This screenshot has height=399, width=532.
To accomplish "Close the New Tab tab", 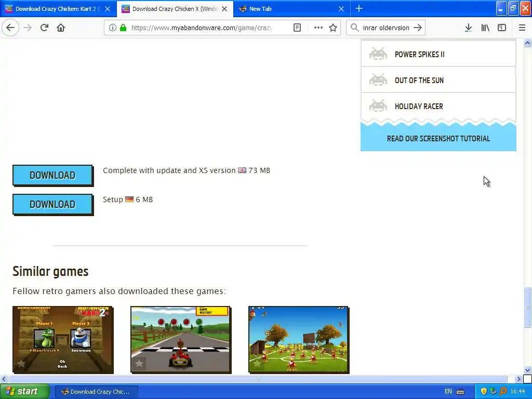I will coord(341,9).
